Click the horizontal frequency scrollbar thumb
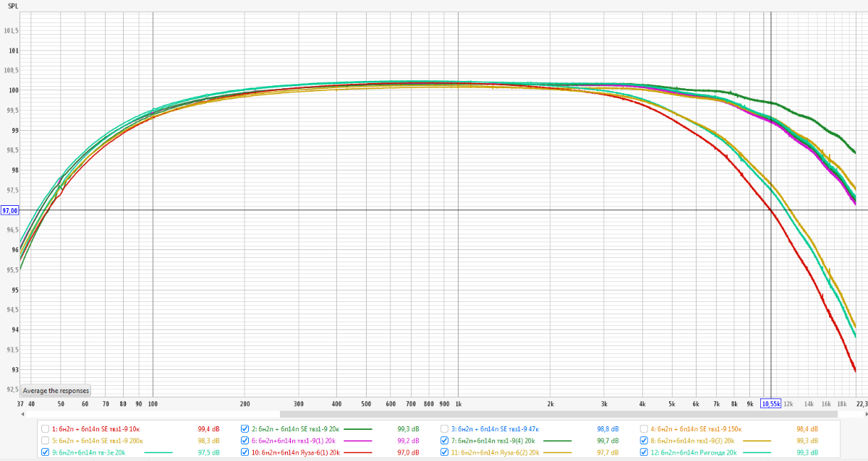868x461 pixels. tap(557, 415)
